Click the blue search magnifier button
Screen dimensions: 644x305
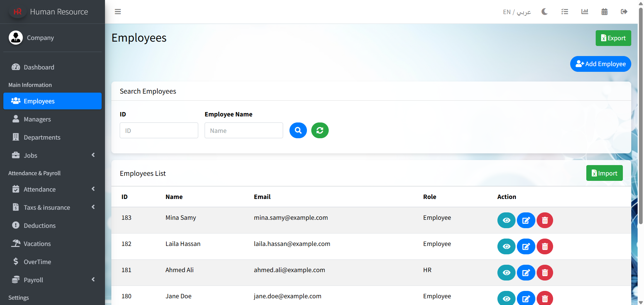point(298,131)
